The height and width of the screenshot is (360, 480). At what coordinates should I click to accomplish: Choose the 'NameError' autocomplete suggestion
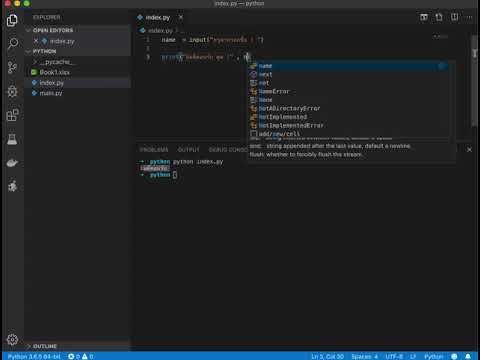tap(349, 91)
